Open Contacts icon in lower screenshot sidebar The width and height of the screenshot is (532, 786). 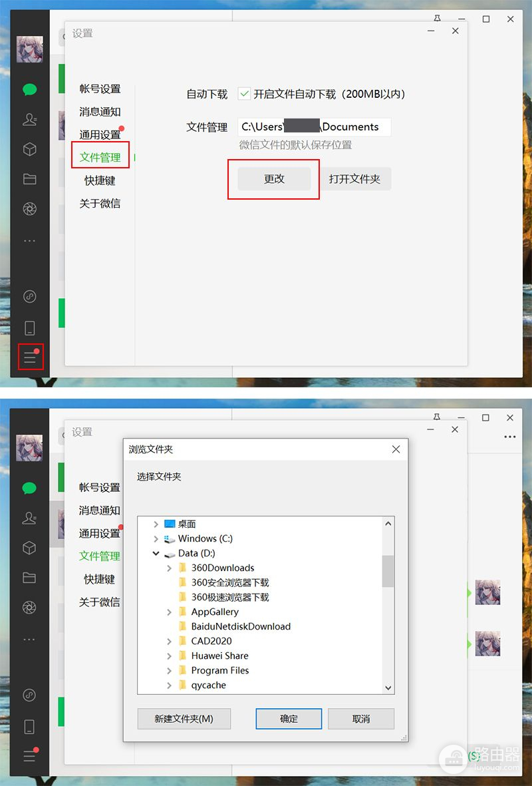(29, 518)
